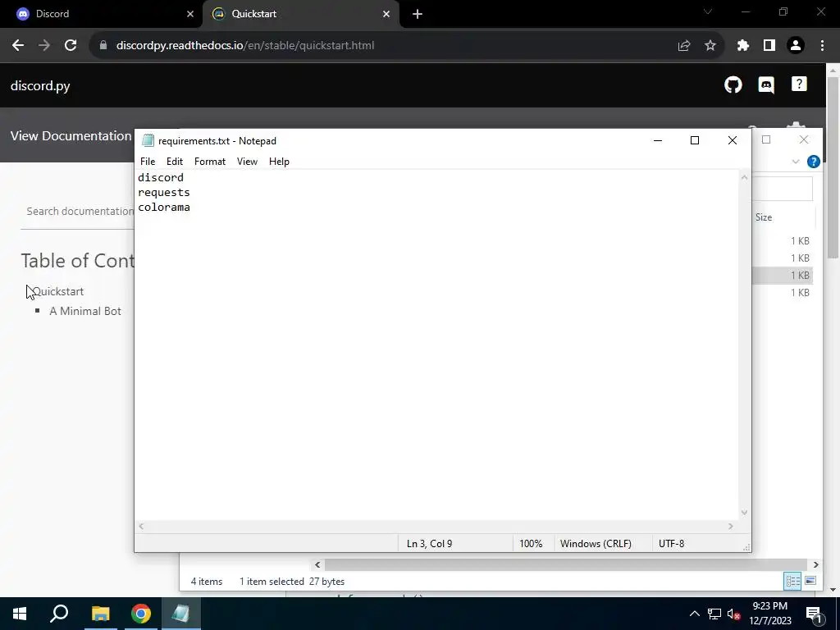Open a new Chrome tab
This screenshot has height=630, width=840.
point(418,14)
